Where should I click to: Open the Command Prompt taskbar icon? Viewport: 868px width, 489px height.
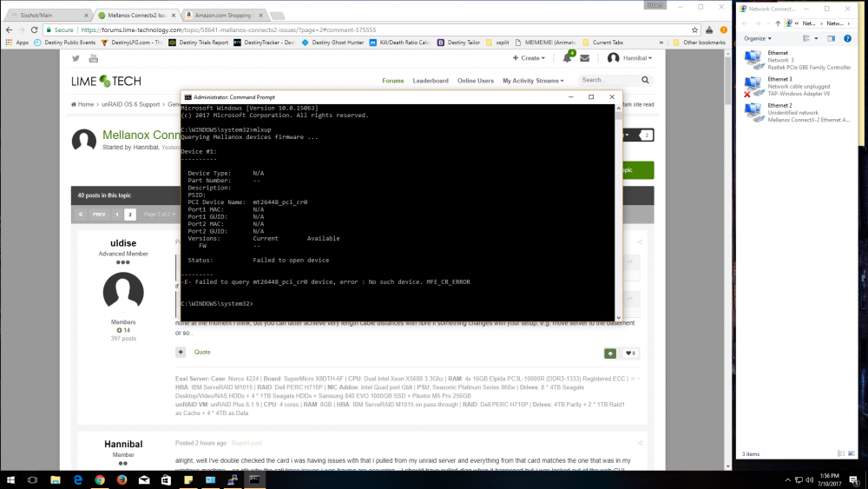click(254, 480)
